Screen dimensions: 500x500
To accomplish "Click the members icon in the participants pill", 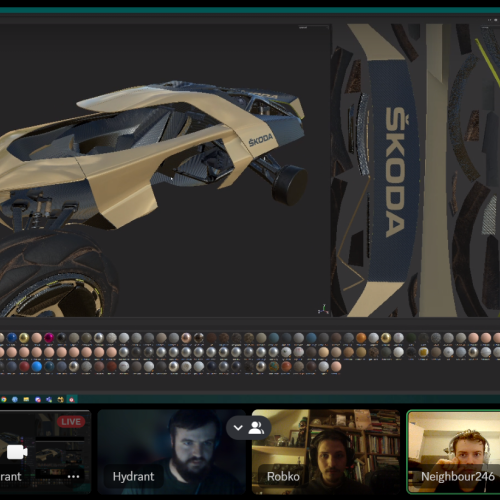I will (256, 428).
